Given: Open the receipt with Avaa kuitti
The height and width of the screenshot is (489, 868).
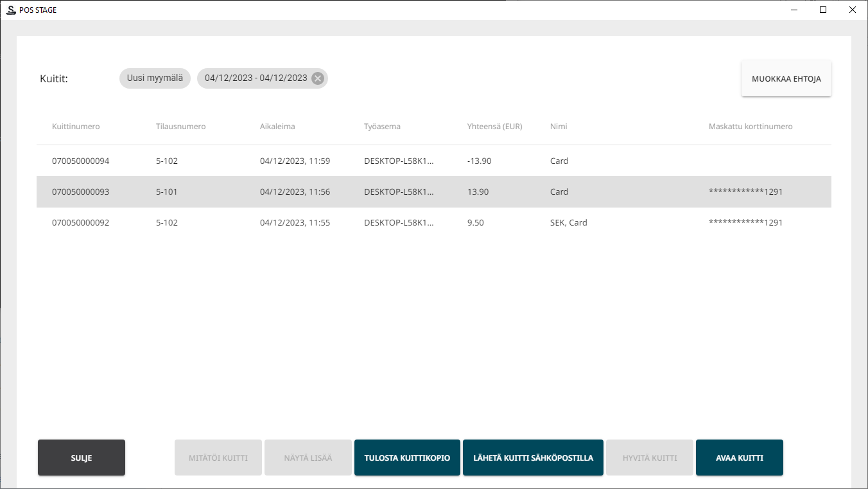Looking at the screenshot, I should 739,458.
